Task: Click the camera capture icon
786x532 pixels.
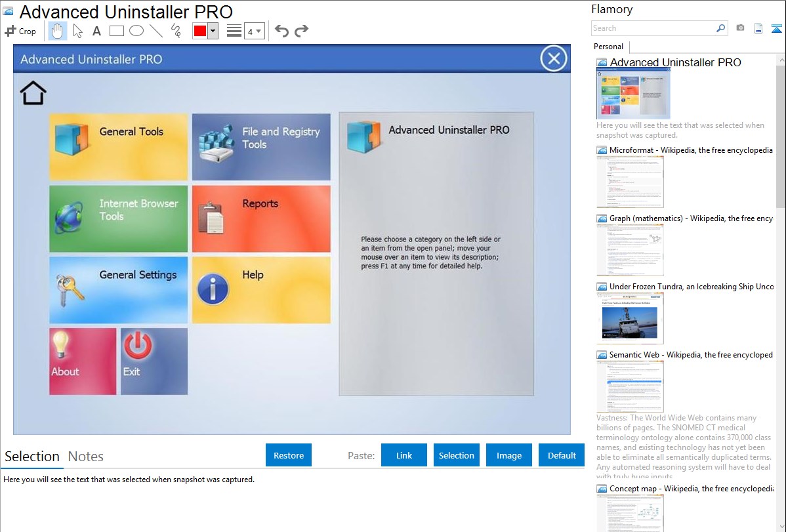Action: point(740,28)
